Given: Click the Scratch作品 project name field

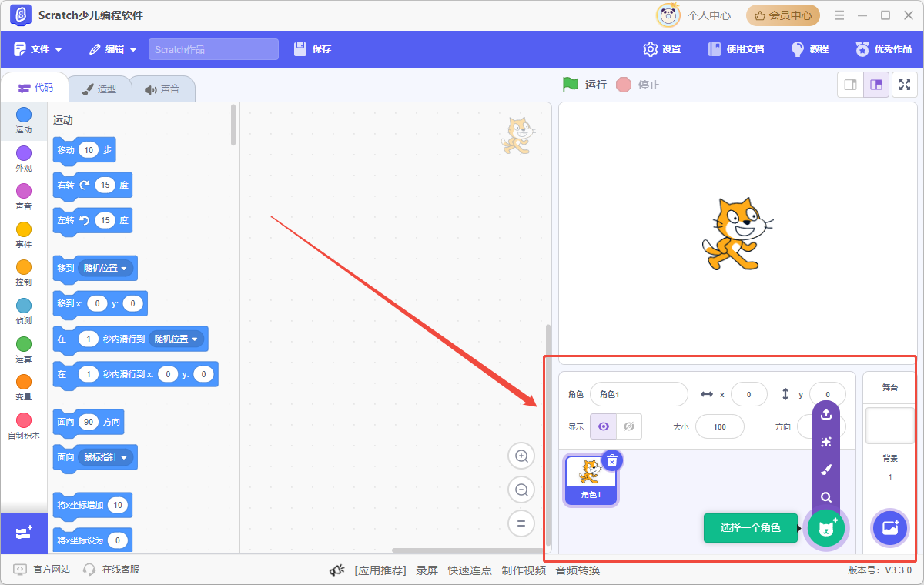Looking at the screenshot, I should pos(213,49).
